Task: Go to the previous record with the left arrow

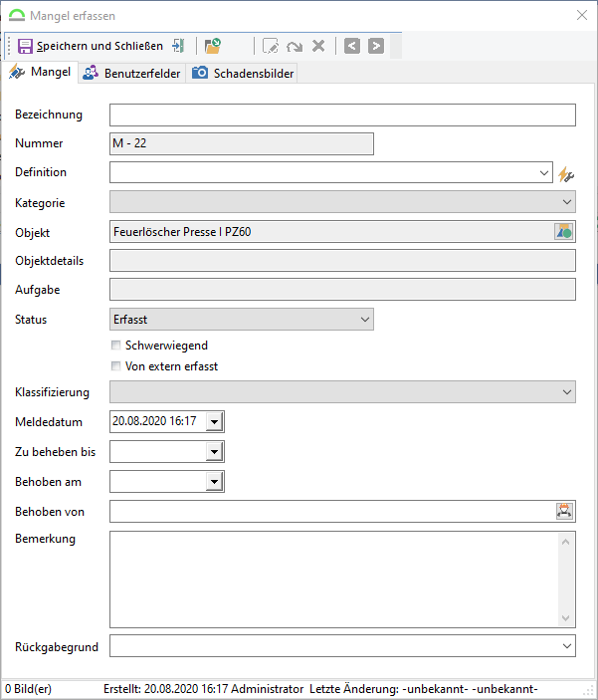Action: (x=352, y=46)
